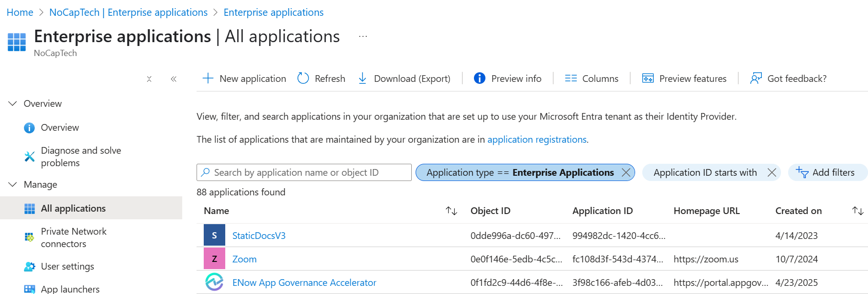Open User settings in the sidebar
This screenshot has height=294, width=868.
[x=67, y=266]
